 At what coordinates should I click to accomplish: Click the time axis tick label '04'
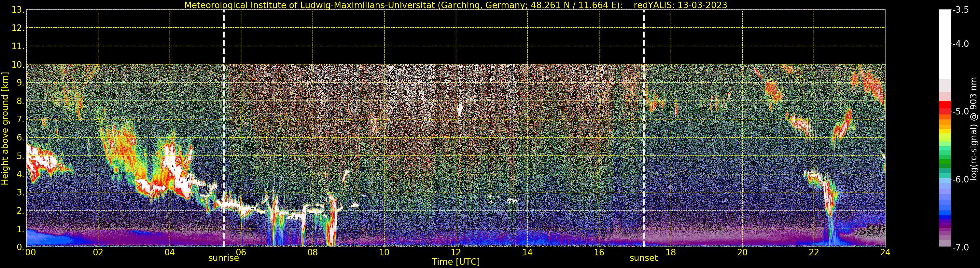pyautogui.click(x=170, y=252)
